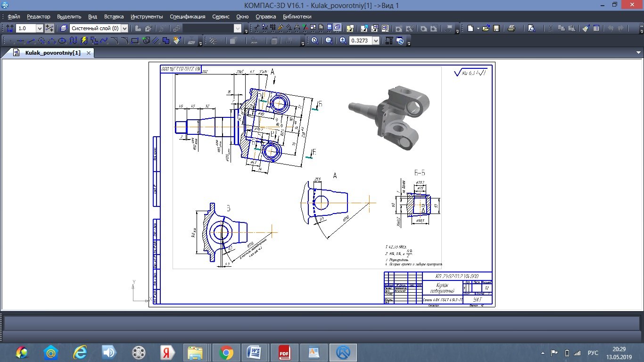Viewport: 644px width, 362px height.
Task: Click the Print icon in toolbar
Action: (x=512, y=29)
